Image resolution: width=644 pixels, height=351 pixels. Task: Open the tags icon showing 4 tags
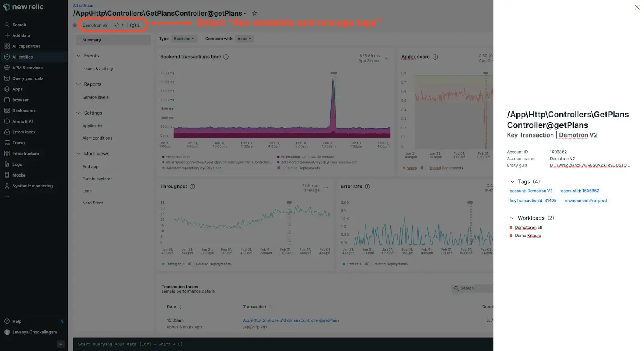119,25
